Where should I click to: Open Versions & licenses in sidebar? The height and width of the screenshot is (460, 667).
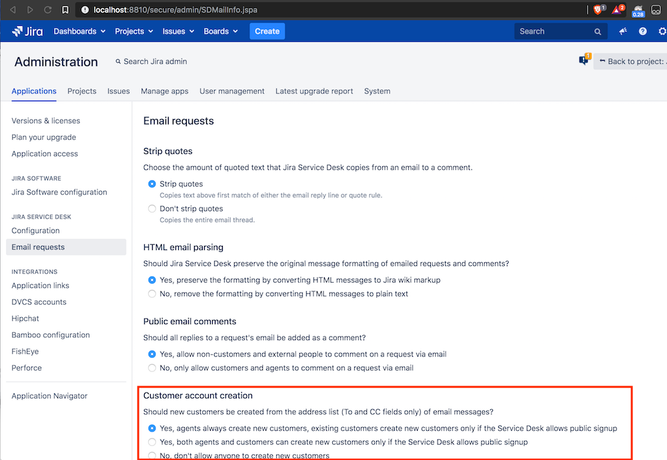[x=46, y=121]
